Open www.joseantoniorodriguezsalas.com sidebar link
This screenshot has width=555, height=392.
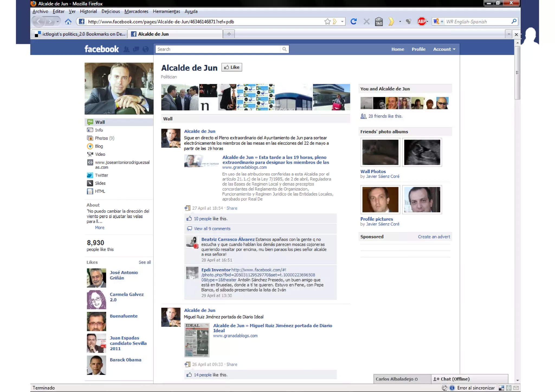(122, 165)
